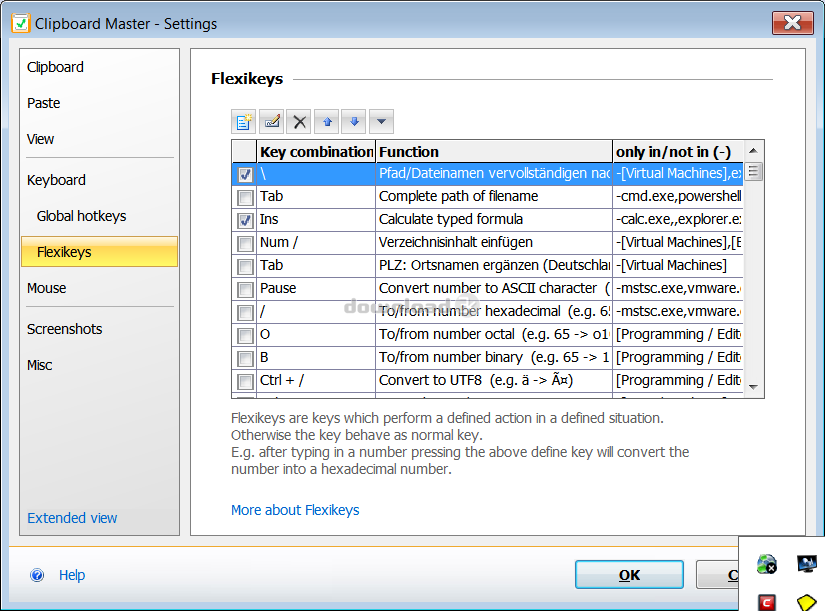Click the Flexikeys list scrollbar thumb
The height and width of the screenshot is (611, 825).
[x=753, y=172]
